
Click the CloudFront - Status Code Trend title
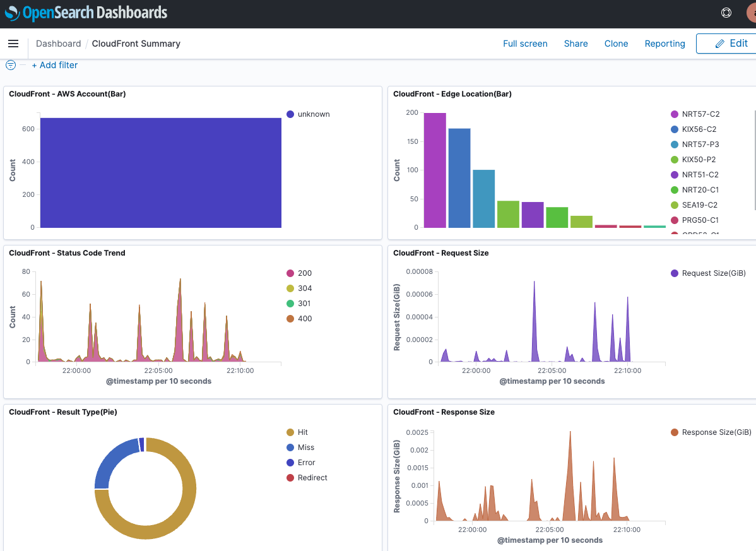pos(67,253)
